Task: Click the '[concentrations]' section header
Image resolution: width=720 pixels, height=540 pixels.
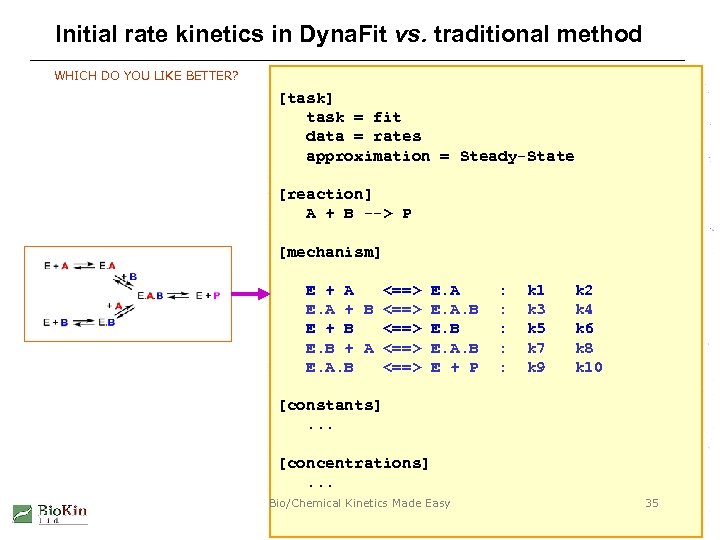Action: point(354,463)
